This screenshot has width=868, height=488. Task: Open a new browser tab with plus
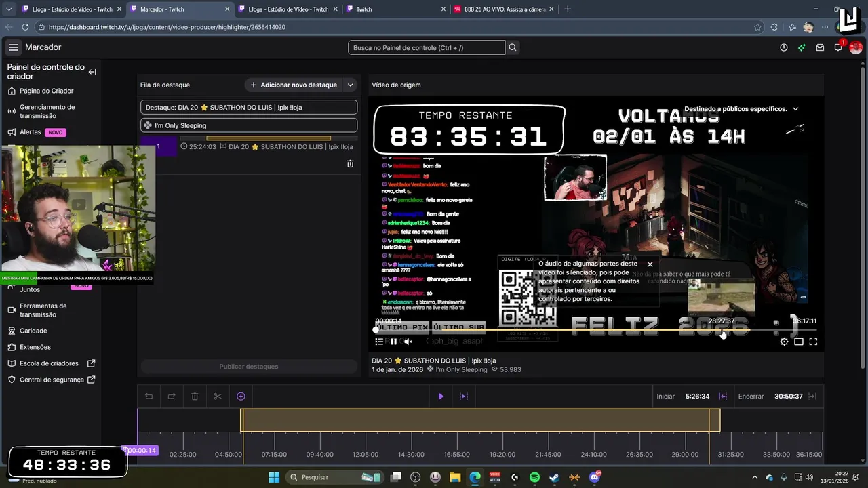568,9
